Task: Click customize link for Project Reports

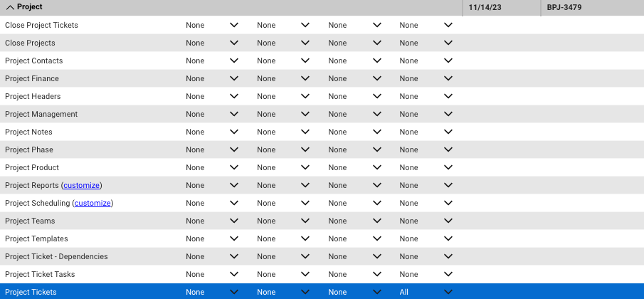Action: pos(81,185)
